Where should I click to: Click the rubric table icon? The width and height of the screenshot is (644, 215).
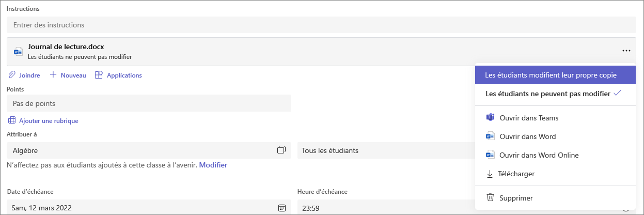(x=12, y=120)
